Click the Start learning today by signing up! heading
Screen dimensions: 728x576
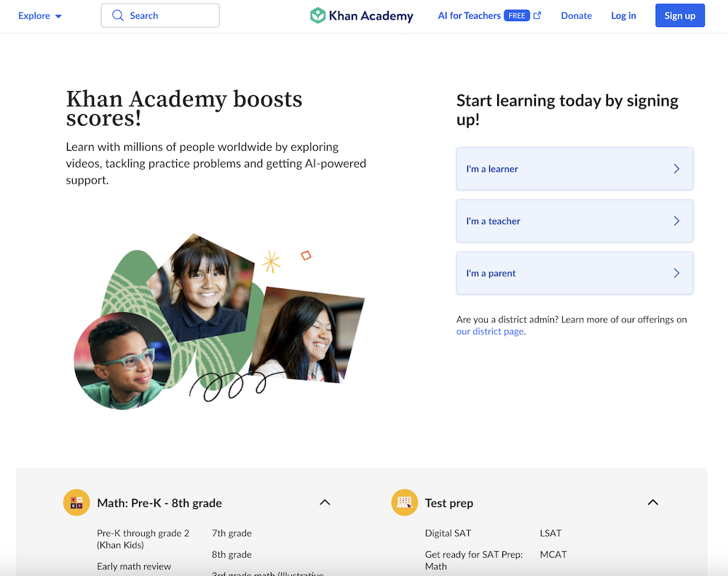pyautogui.click(x=567, y=110)
